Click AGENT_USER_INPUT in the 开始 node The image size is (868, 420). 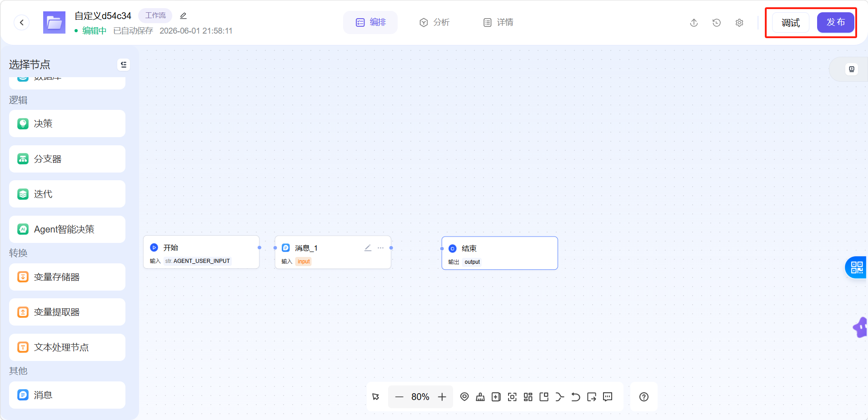click(202, 261)
